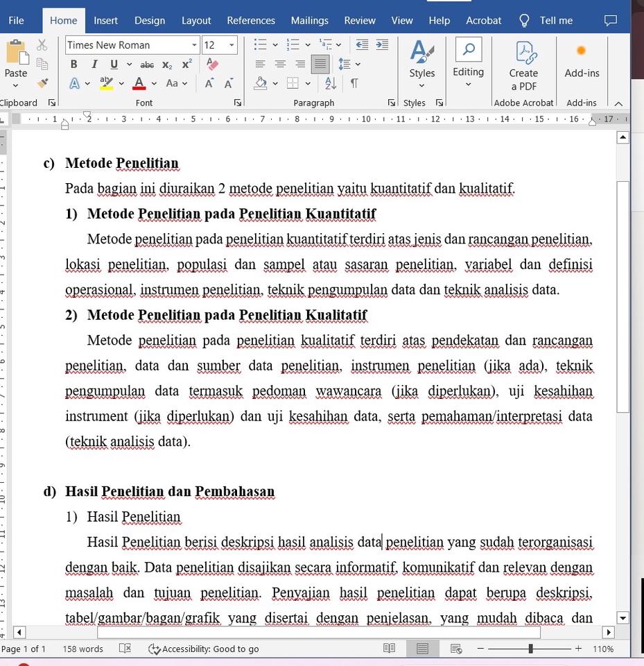Switch to the Insert tab

coord(105,20)
